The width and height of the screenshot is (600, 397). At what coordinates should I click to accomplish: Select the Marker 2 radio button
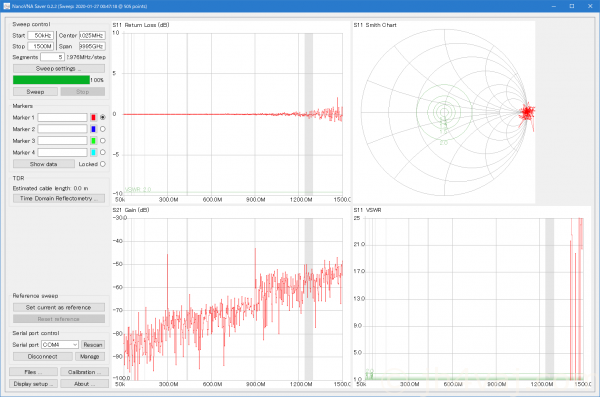tap(103, 129)
